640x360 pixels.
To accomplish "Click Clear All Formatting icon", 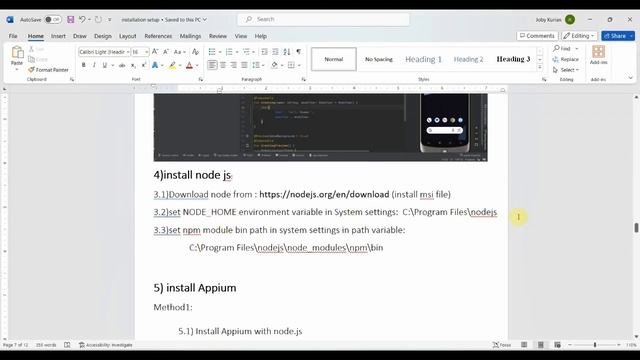I will pos(195,52).
